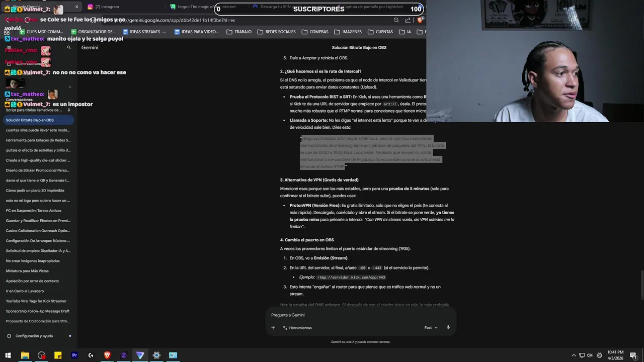Open the IDEAS STREAM'S bookmark
Viewport: 644px width, 362px height.
144,32
